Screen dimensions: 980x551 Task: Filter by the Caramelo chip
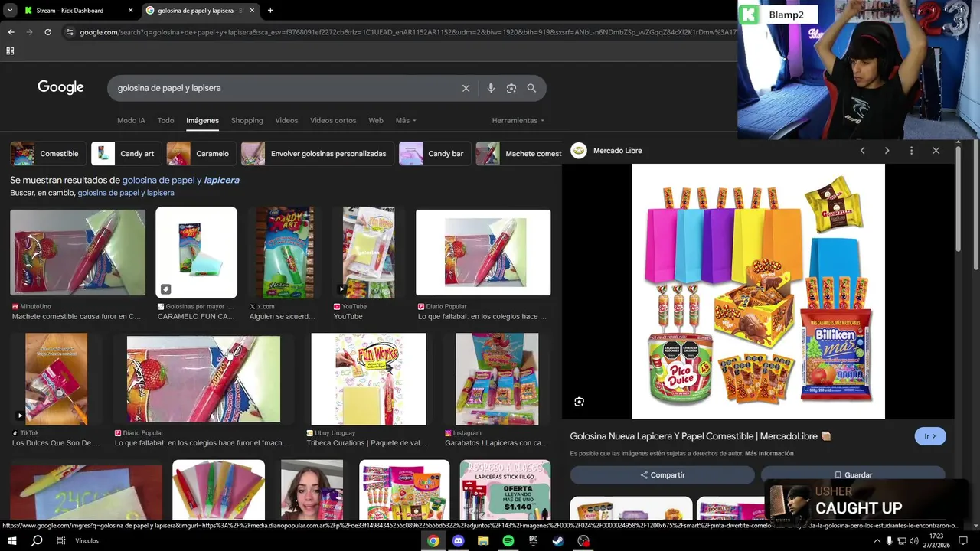pos(200,153)
